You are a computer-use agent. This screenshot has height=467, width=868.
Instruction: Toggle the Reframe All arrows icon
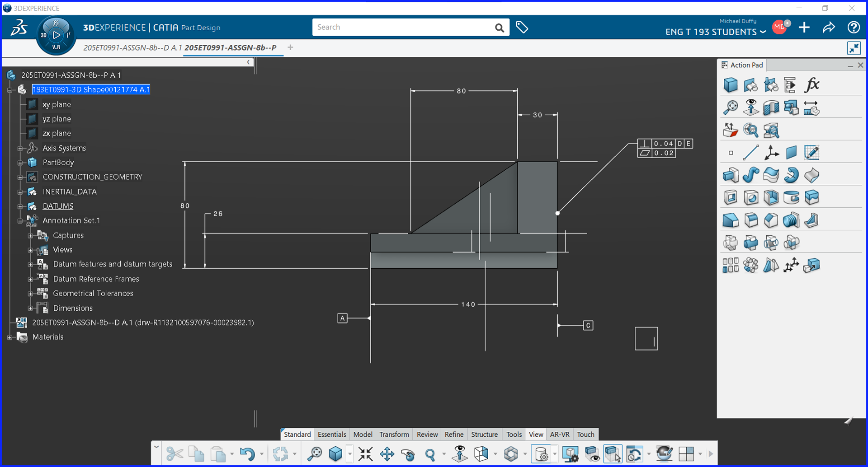click(x=365, y=454)
